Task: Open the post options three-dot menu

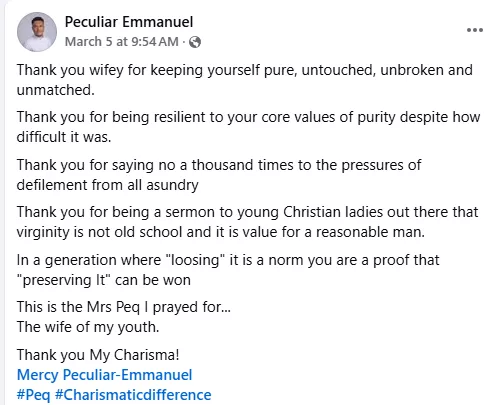Action: click(475, 30)
